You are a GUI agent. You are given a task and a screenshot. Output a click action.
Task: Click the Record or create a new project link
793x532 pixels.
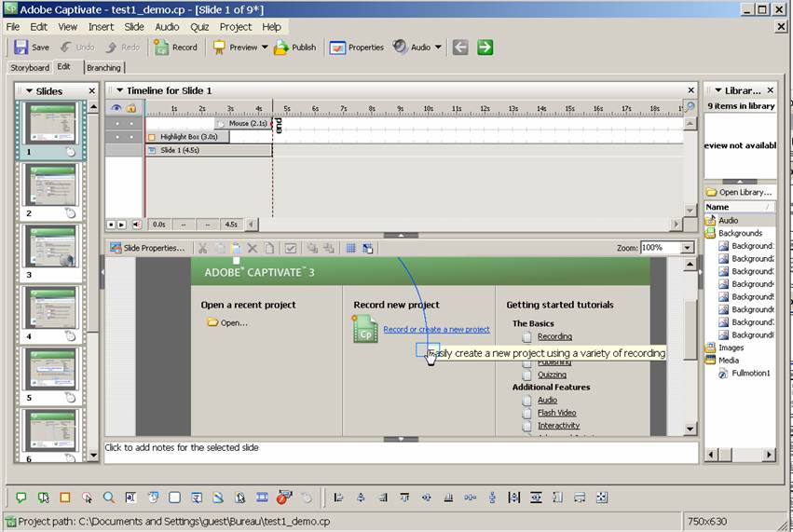[436, 329]
